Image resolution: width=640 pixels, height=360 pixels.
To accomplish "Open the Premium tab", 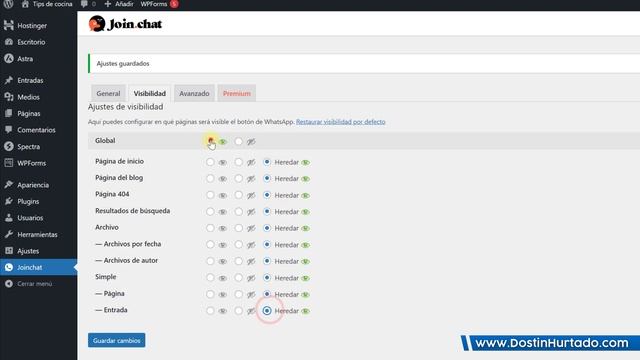I will pos(237,93).
